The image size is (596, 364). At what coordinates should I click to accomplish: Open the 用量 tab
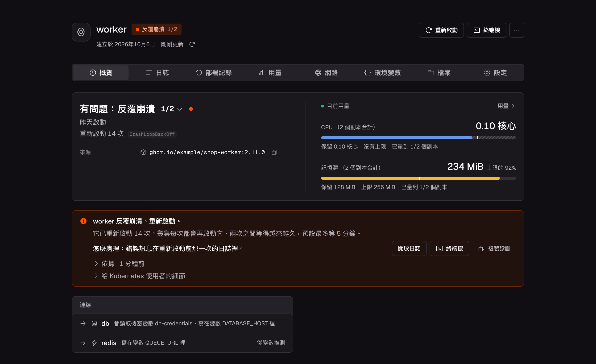pos(270,73)
